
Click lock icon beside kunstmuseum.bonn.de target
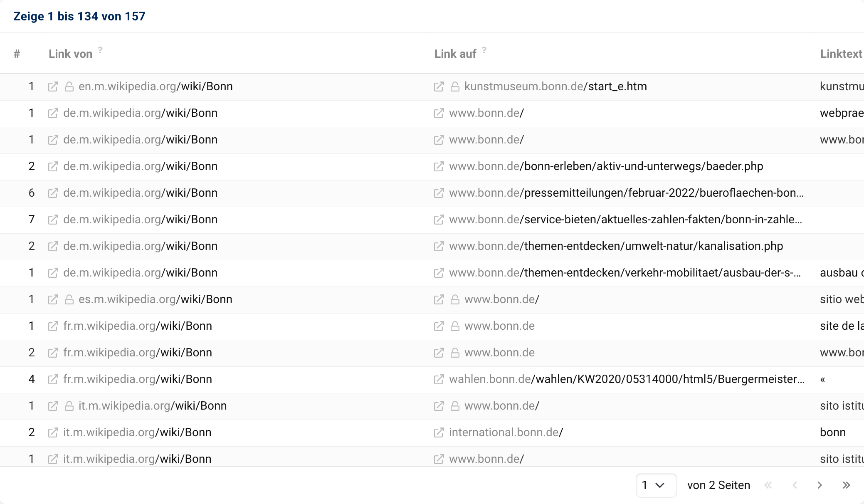click(455, 86)
